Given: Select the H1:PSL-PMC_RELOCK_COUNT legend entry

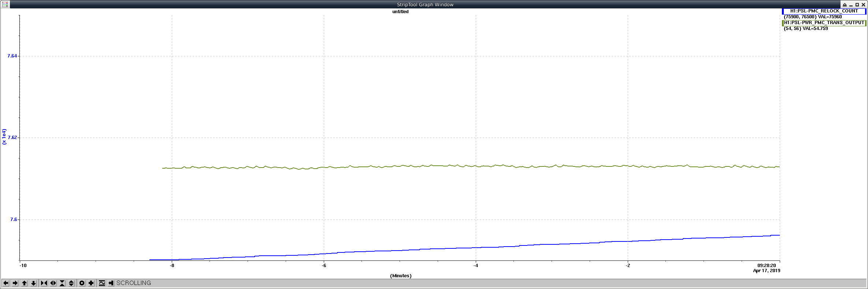Looking at the screenshot, I should (824, 11).
